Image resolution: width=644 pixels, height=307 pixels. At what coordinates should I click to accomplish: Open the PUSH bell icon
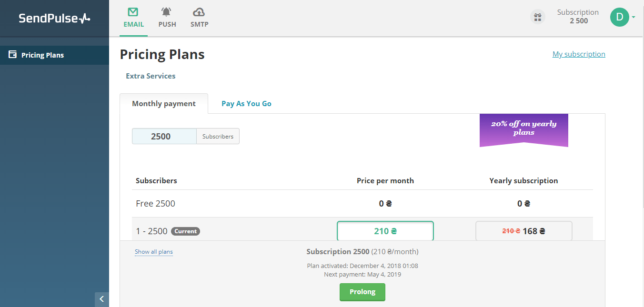(166, 12)
